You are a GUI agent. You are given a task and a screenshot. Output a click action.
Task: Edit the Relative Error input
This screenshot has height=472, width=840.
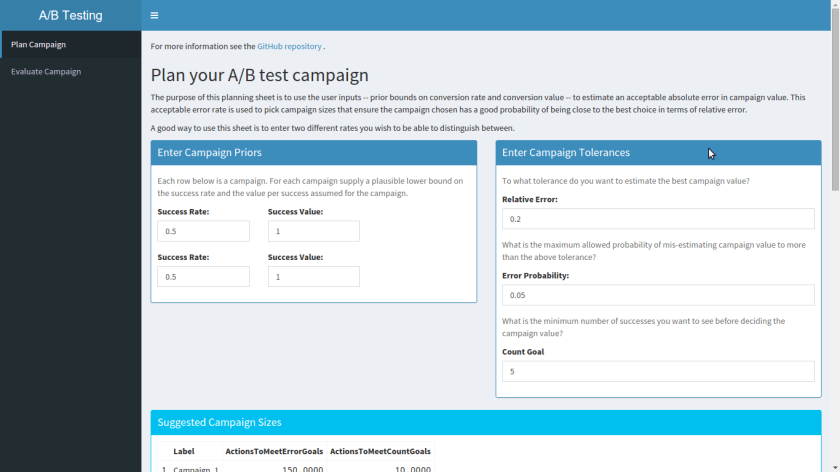658,219
